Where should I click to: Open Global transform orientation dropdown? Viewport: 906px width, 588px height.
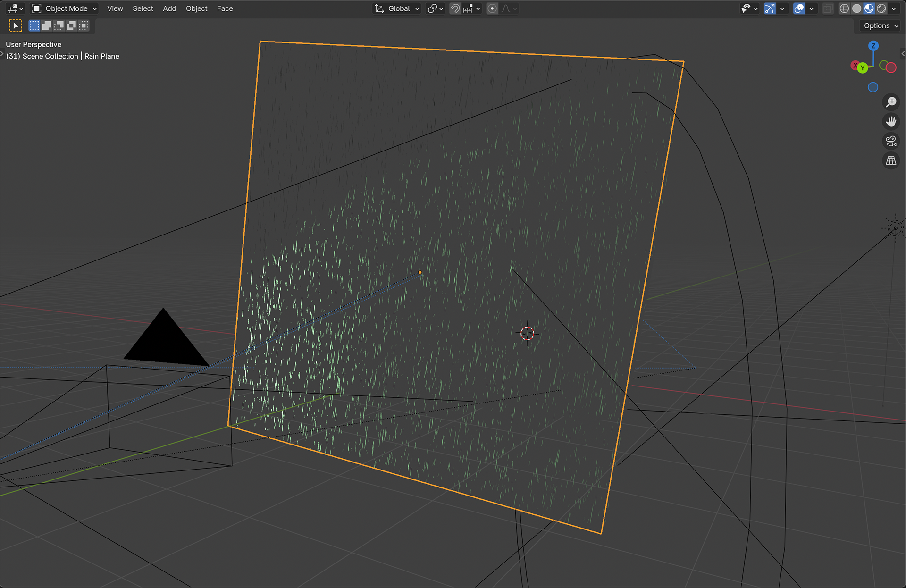397,8
